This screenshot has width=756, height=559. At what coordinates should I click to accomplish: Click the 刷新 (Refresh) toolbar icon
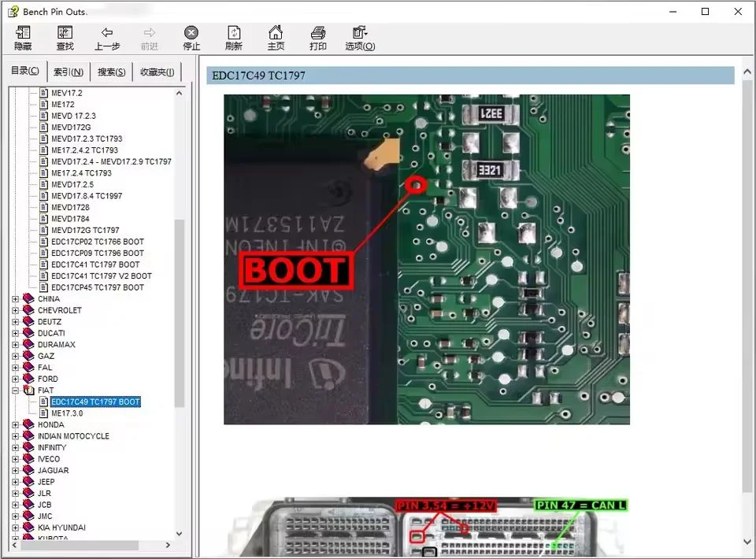[234, 37]
